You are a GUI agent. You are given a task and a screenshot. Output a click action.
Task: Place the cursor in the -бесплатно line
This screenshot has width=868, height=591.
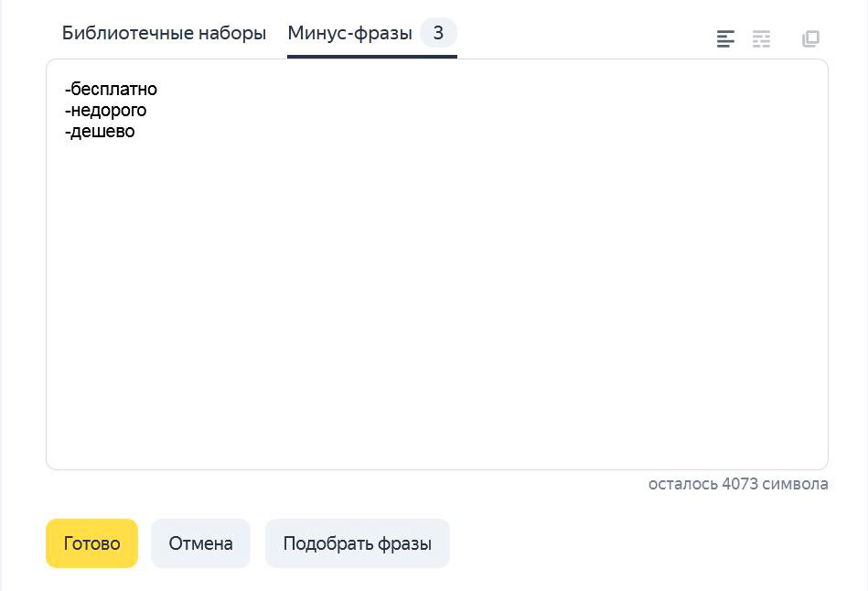(x=111, y=89)
